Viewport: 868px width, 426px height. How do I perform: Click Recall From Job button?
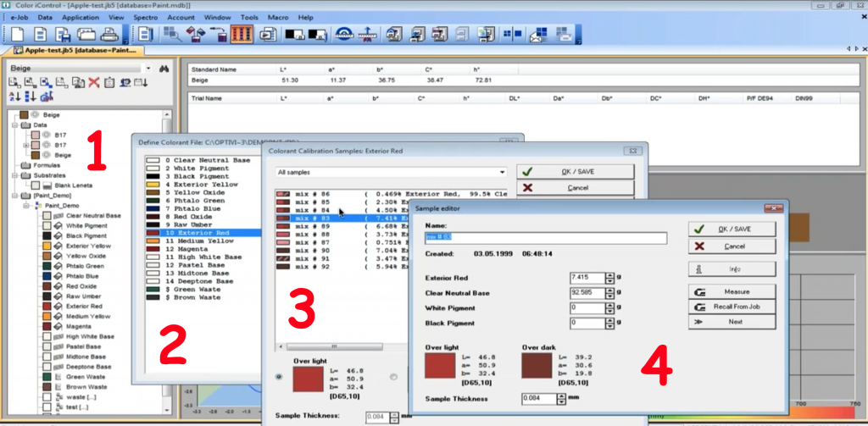click(731, 306)
